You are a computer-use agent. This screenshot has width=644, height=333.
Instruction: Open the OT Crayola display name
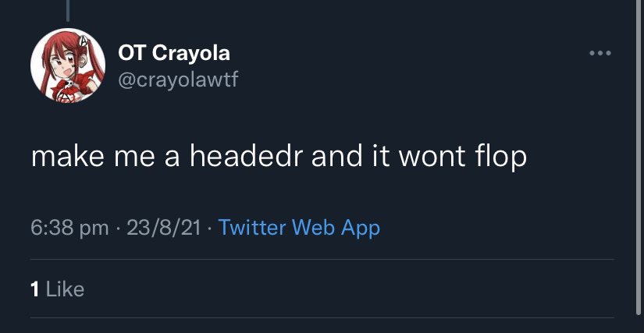(174, 53)
